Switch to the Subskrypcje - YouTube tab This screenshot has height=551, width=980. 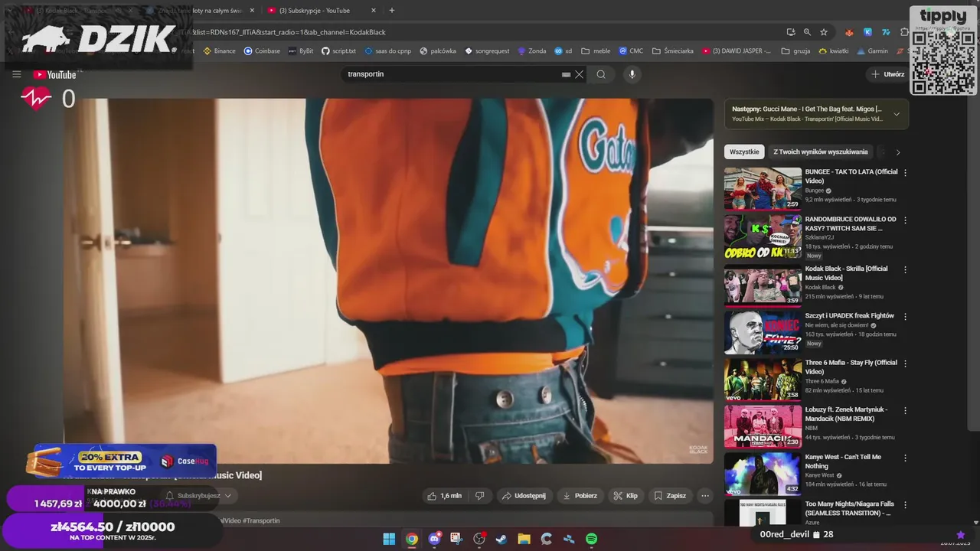coord(322,11)
